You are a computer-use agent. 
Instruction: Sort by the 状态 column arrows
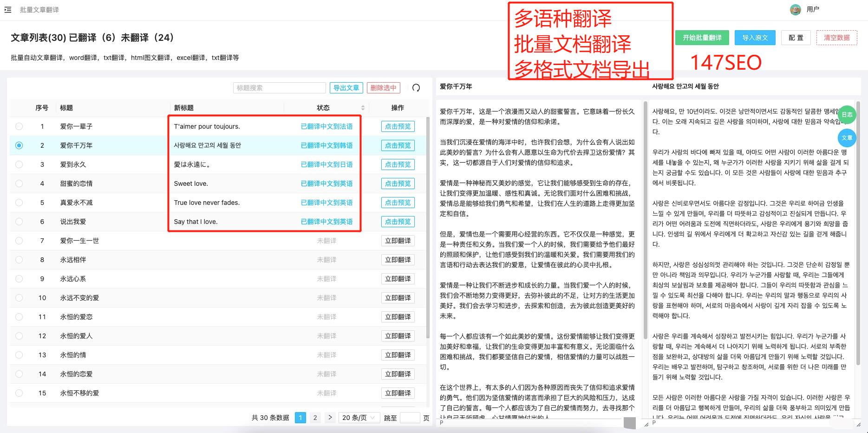tap(363, 108)
